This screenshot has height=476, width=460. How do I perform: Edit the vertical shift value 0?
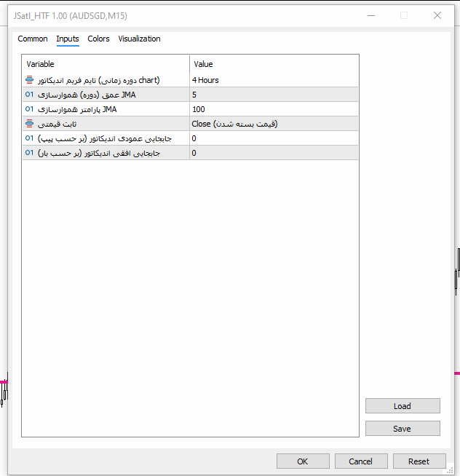[274, 138]
